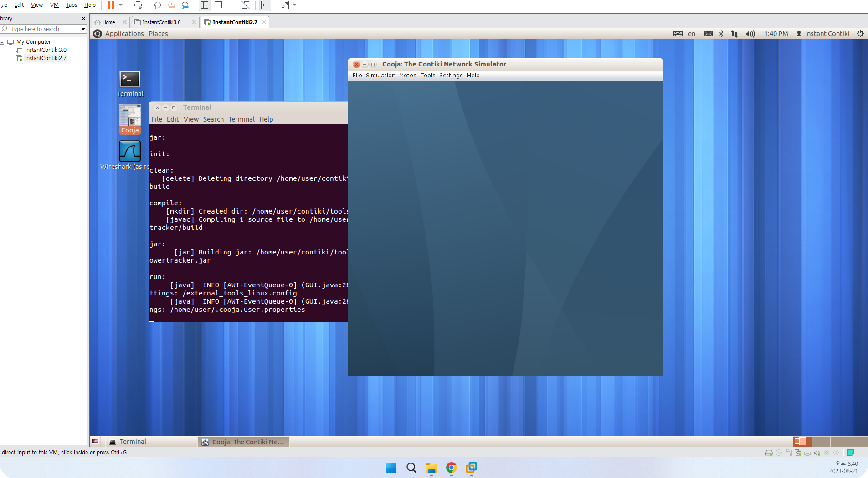Viewport: 868px width, 478px height.
Task: Close the InstantContiki2.7 tab
Action: tap(264, 22)
